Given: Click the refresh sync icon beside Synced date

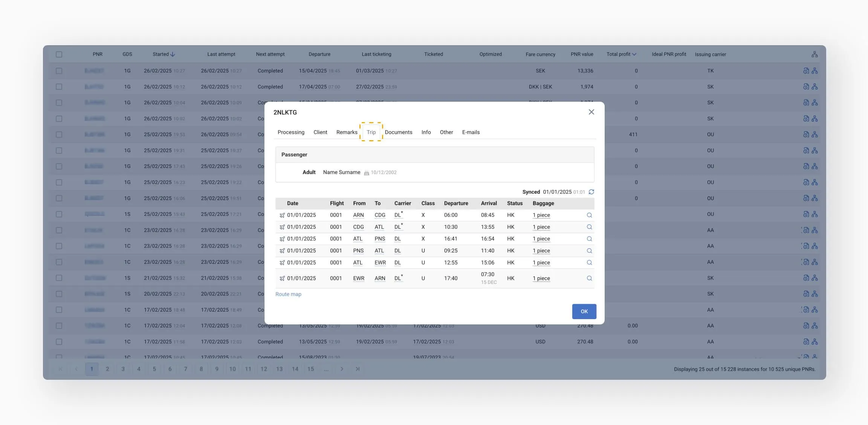Looking at the screenshot, I should 591,192.
